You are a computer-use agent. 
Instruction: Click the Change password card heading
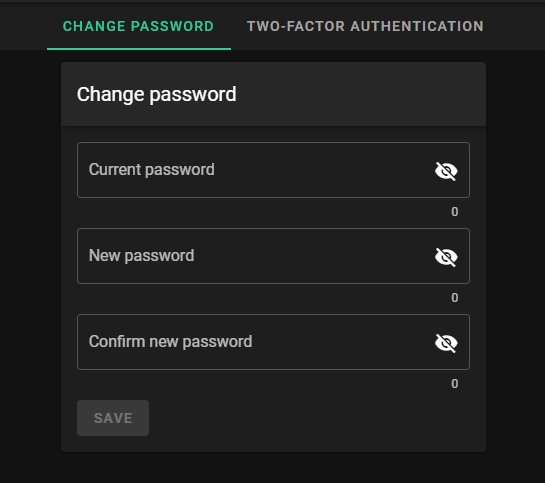157,95
